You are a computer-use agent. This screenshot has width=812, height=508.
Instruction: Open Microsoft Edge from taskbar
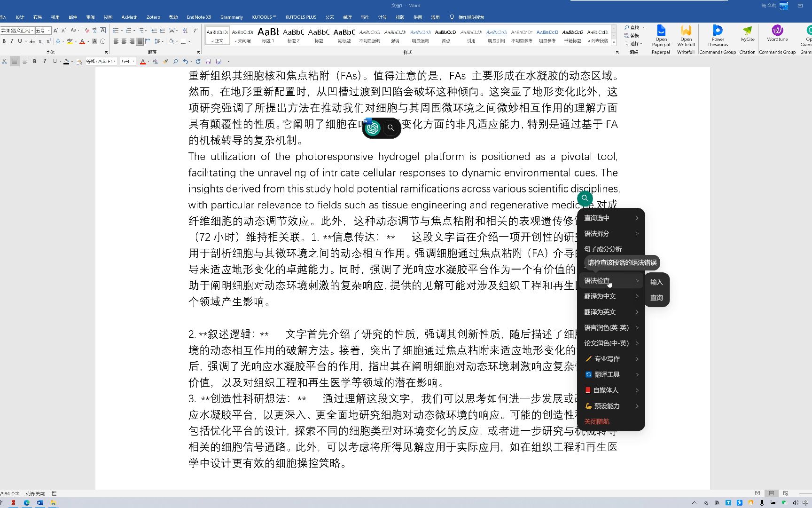pyautogui.click(x=27, y=503)
